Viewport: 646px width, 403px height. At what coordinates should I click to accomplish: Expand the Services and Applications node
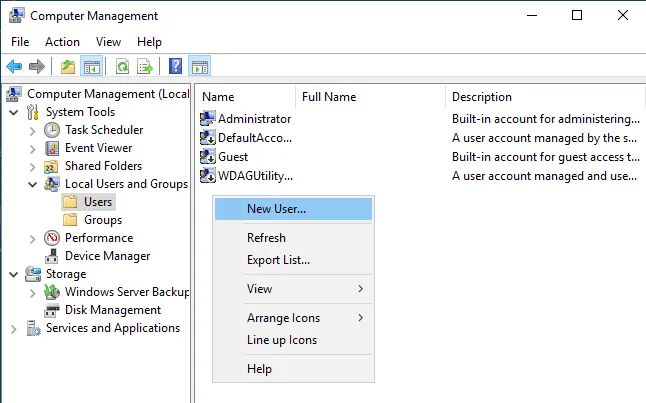[14, 328]
